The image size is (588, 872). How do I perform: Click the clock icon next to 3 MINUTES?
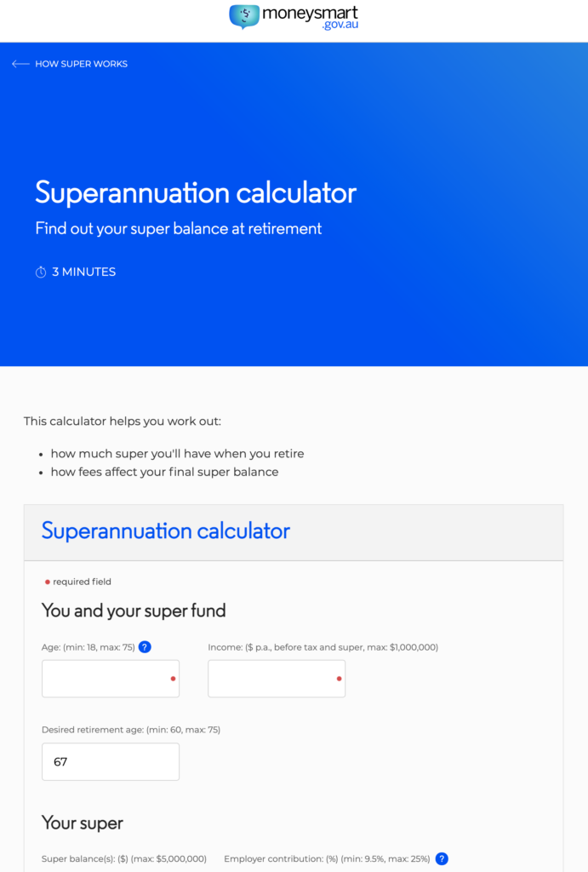(x=41, y=272)
